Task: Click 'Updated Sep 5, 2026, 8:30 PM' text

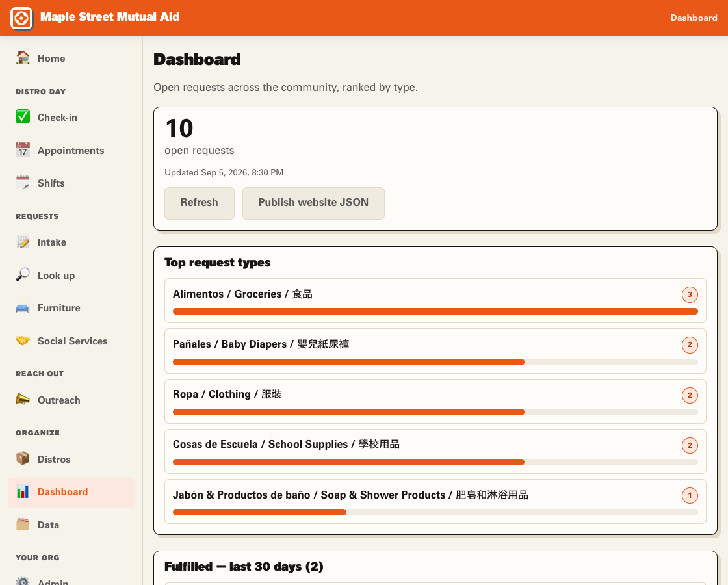Action: pyautogui.click(x=224, y=172)
